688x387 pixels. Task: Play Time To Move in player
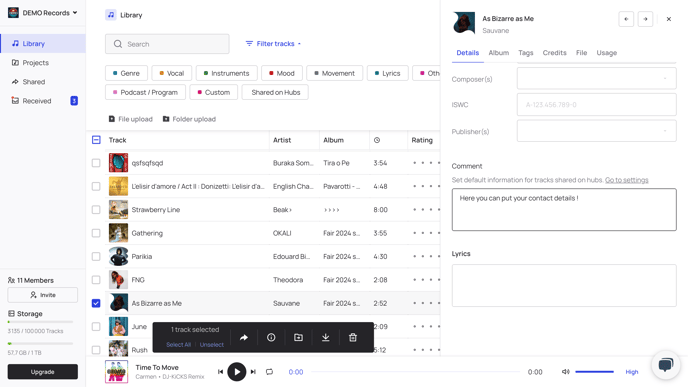[236, 372]
